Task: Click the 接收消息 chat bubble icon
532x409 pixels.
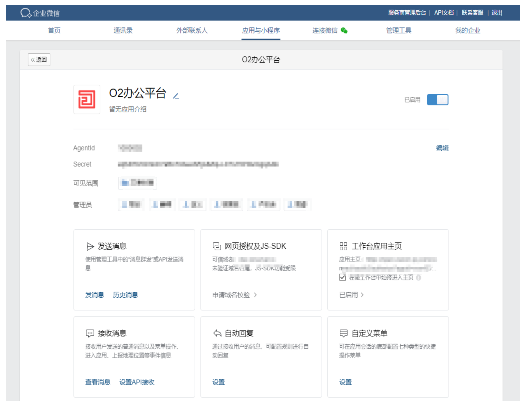Action: pos(90,333)
